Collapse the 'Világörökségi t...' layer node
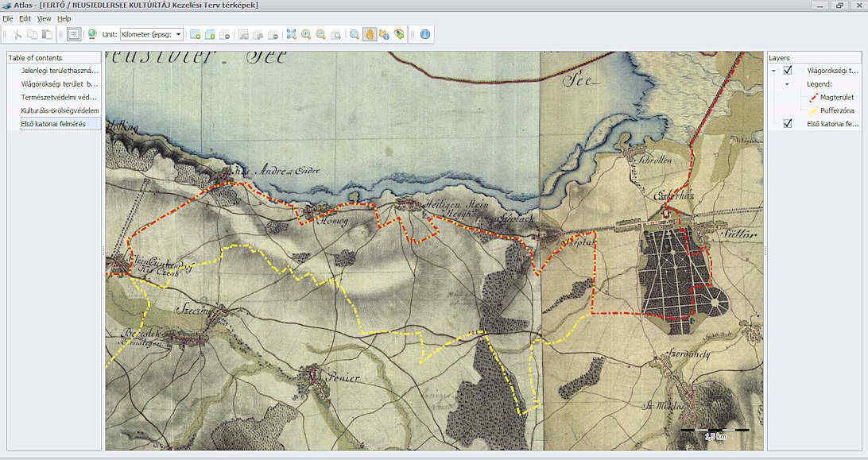The image size is (868, 460). coord(774,71)
